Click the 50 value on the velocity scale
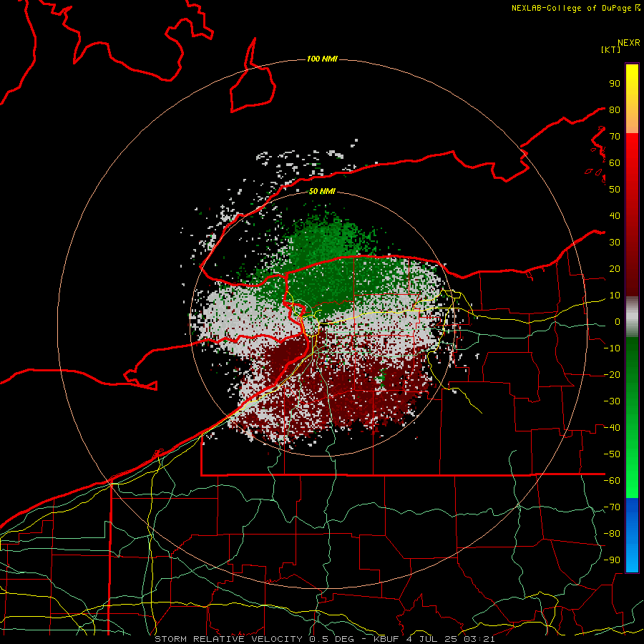644x644 pixels. click(615, 190)
